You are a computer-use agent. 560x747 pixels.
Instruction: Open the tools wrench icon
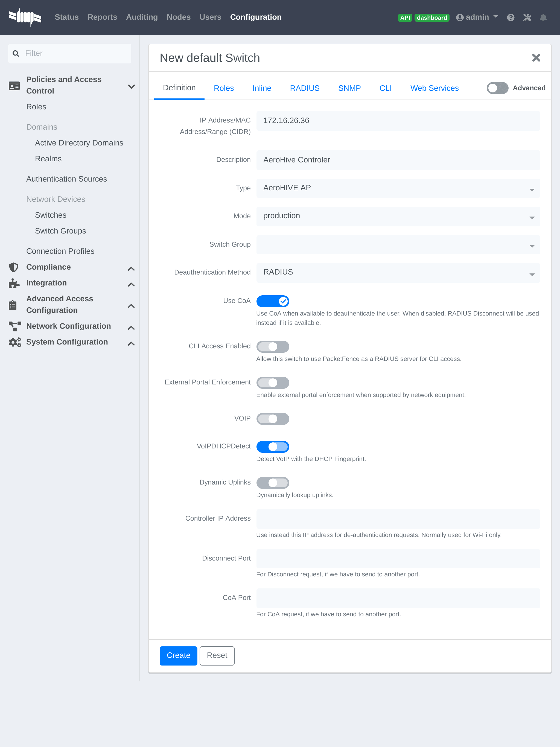[527, 17]
